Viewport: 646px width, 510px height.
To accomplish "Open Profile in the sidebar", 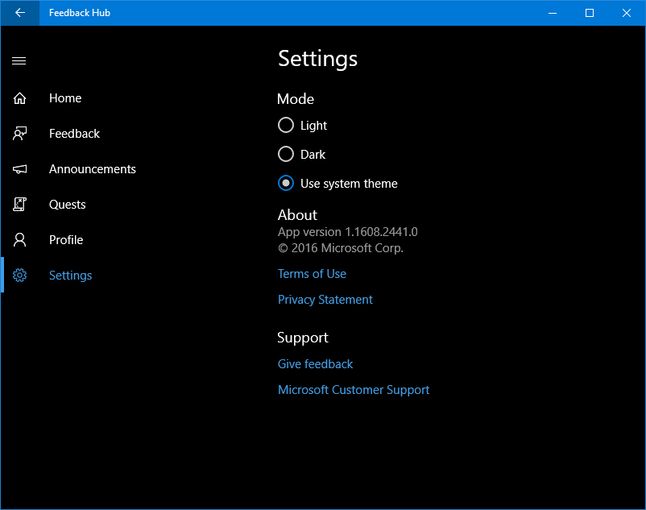I will pos(66,240).
